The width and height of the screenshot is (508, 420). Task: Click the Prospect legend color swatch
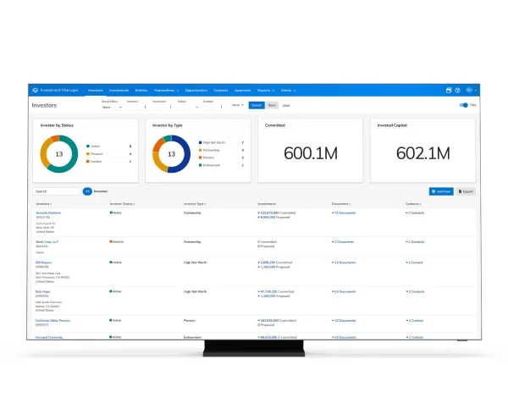(88, 154)
